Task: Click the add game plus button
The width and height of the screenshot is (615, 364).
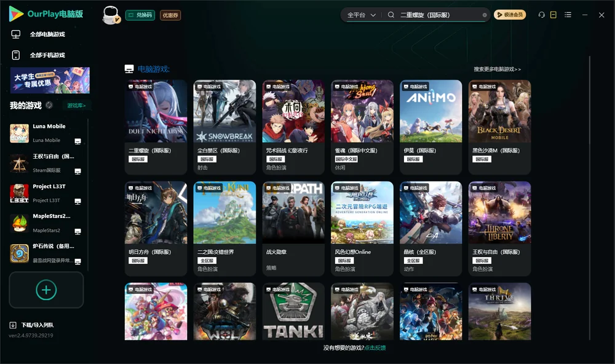Action: point(46,290)
